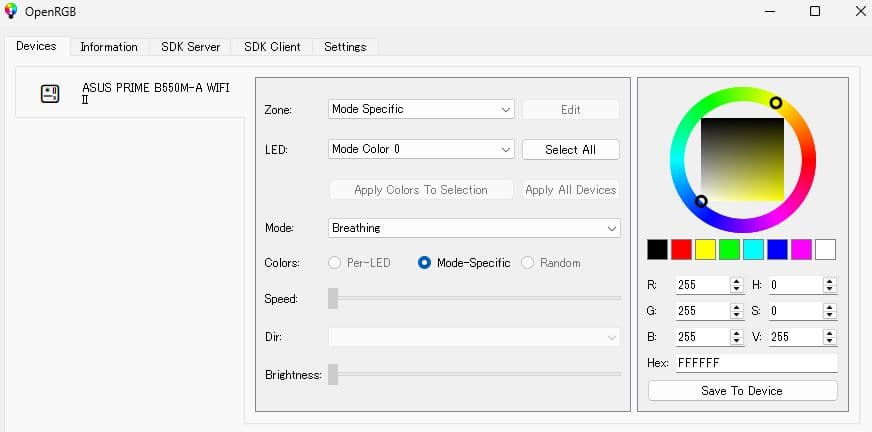Viewport: 872px width, 432px height.
Task: Pick the yellow color swatch
Action: point(705,250)
